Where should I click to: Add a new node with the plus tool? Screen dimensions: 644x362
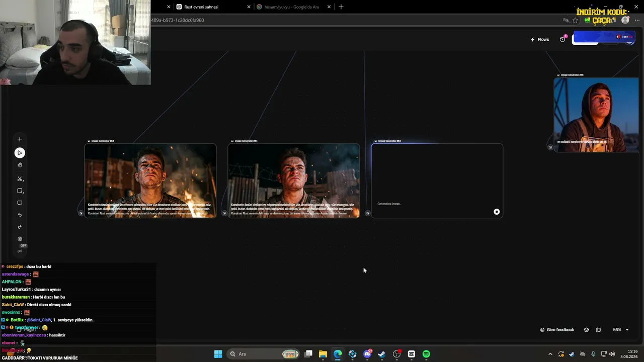(x=20, y=139)
